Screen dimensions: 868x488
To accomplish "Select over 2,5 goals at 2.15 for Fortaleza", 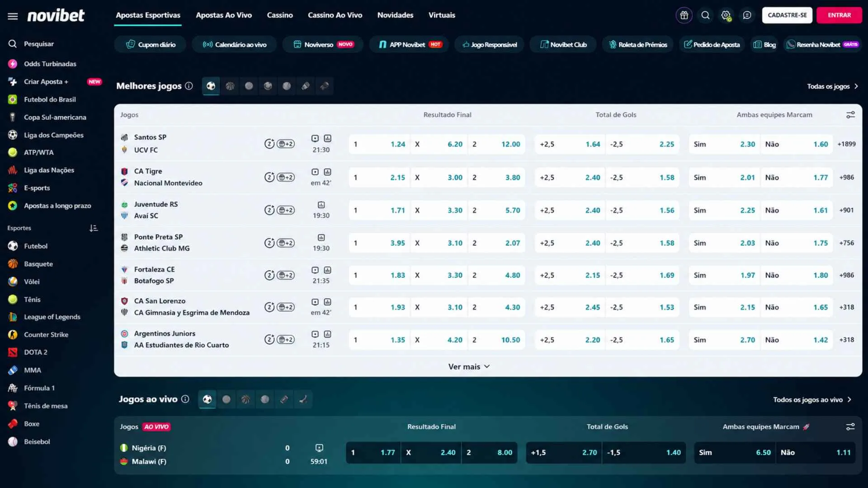I will point(570,275).
